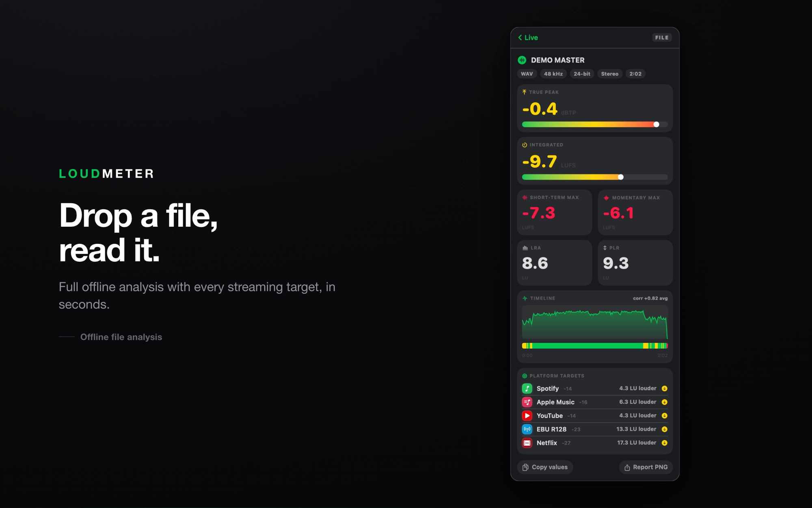Click the Integrated loudness clock icon

point(525,145)
